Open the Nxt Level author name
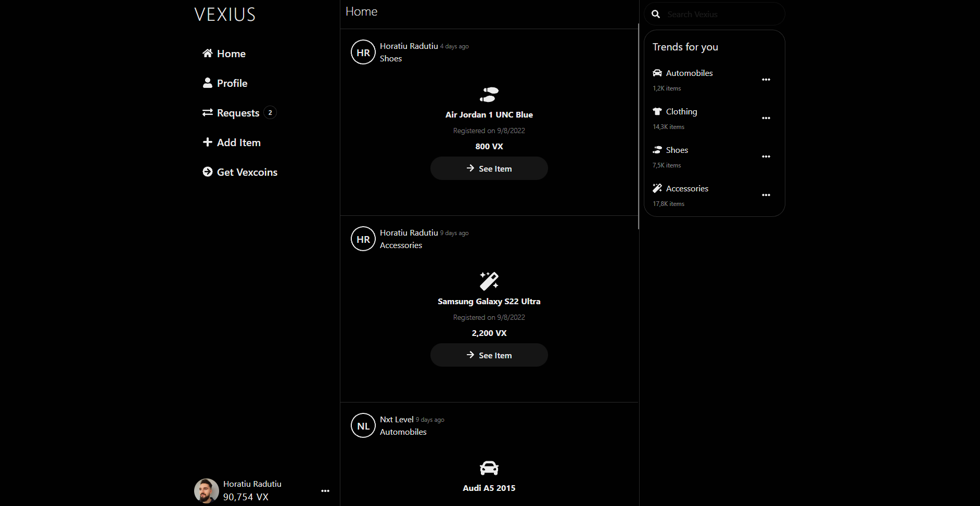The height and width of the screenshot is (506, 980). (x=397, y=419)
